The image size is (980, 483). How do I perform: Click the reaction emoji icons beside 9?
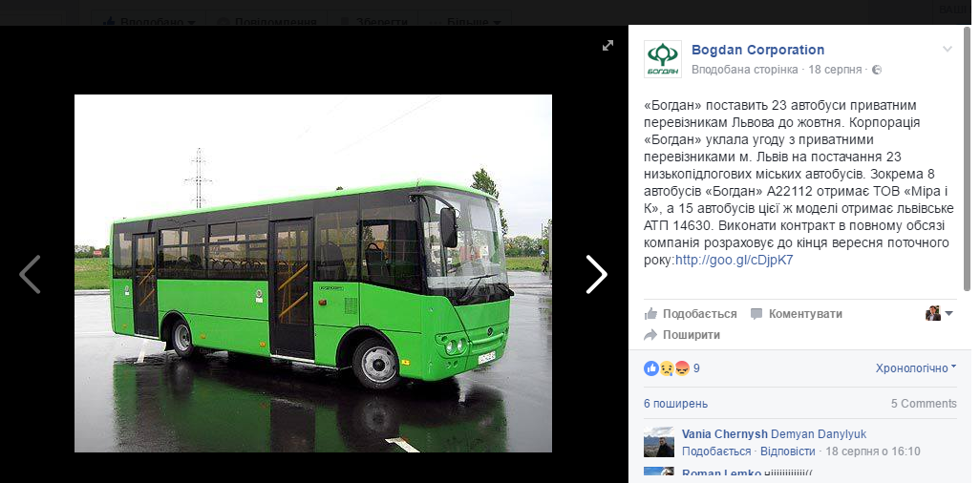point(667,368)
